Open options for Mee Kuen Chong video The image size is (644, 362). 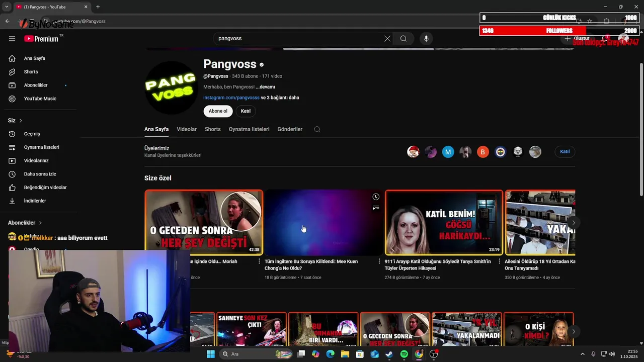379,261
